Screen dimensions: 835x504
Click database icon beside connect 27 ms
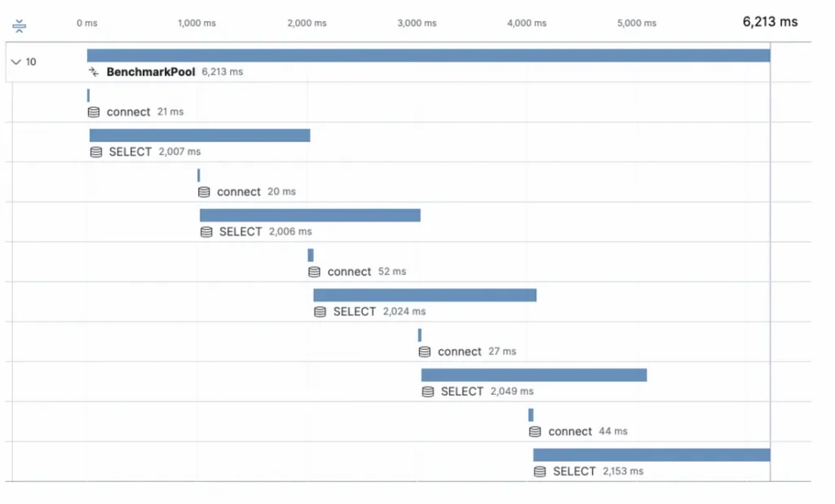(x=425, y=351)
